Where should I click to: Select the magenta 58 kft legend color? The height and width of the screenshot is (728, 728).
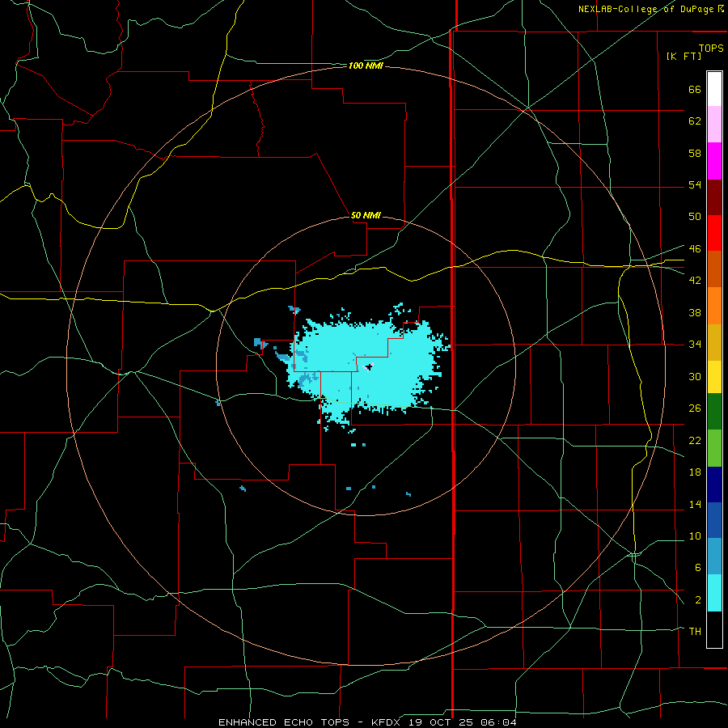(x=714, y=161)
